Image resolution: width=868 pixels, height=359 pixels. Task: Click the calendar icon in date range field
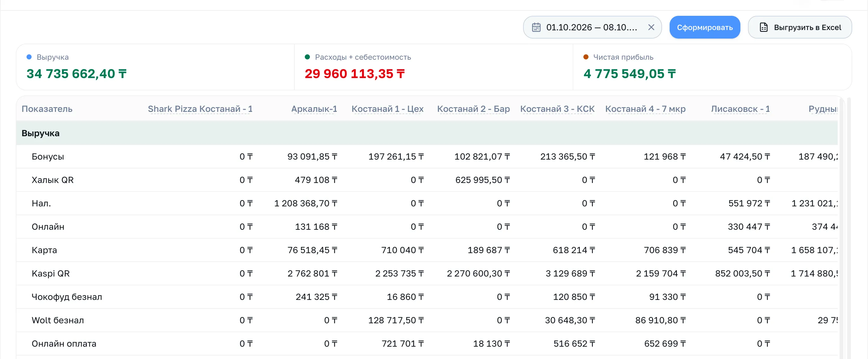click(536, 27)
